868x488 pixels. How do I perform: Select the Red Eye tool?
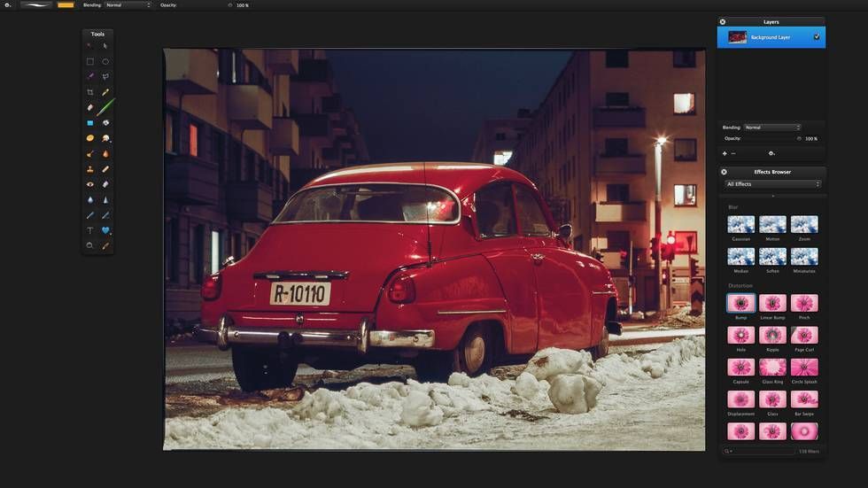tap(89, 184)
